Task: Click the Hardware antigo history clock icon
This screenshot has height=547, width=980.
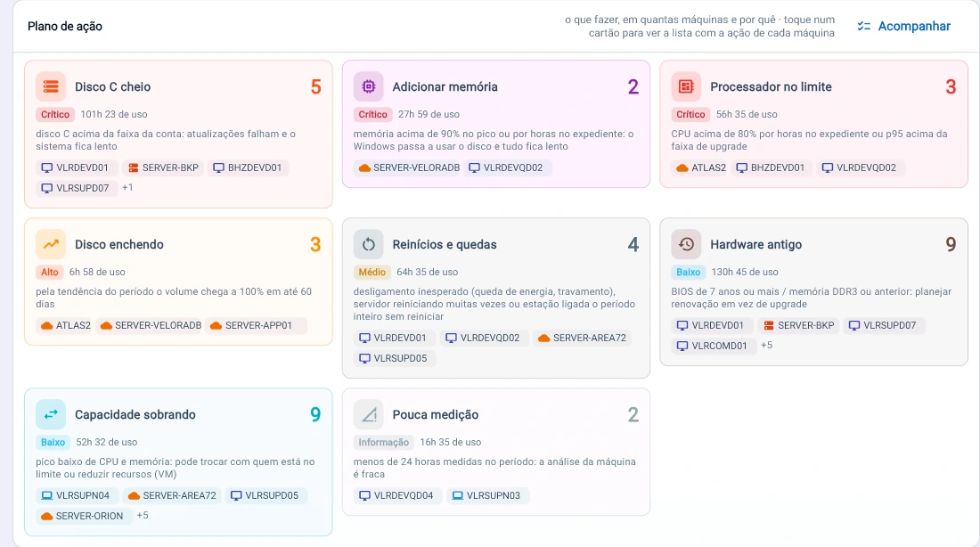Action: click(686, 244)
